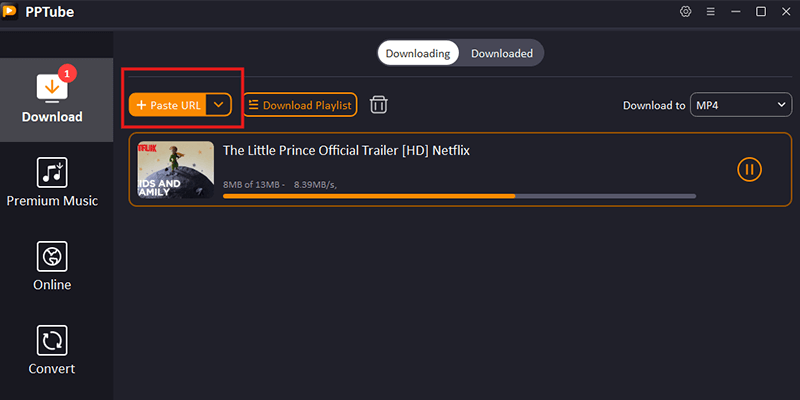Delete downloads with the trash icon
Screen dimensions: 800x400
pyautogui.click(x=379, y=105)
